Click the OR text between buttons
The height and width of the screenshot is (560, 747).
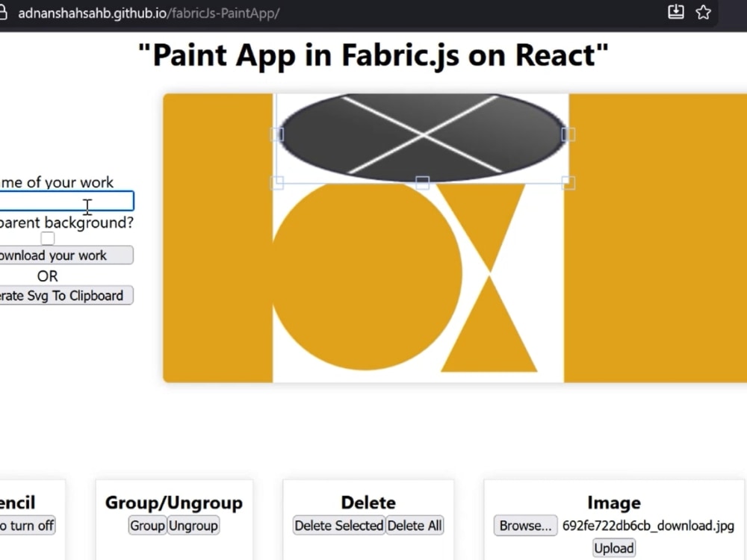(47, 276)
